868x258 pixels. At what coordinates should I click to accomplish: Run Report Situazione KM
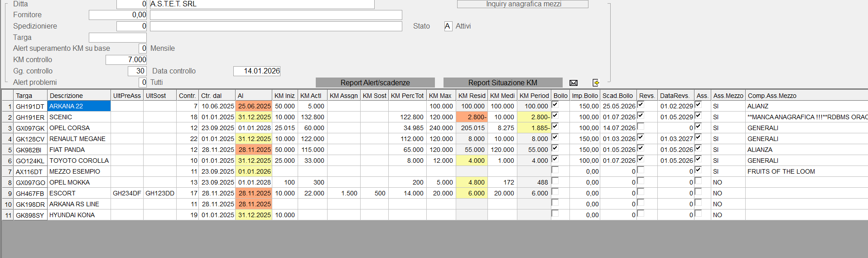click(x=502, y=83)
